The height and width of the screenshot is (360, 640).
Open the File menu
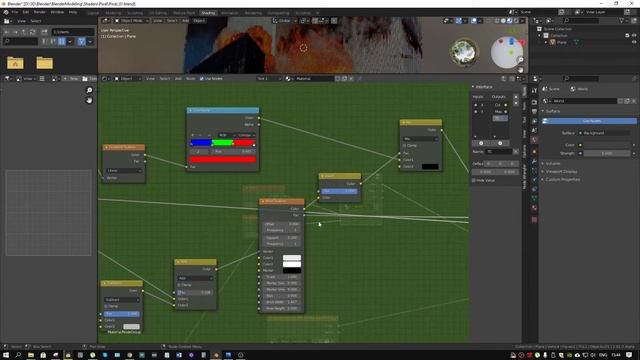(x=15, y=12)
